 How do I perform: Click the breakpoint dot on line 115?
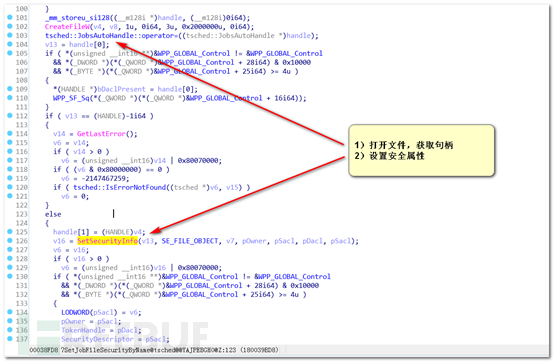tap(10, 142)
